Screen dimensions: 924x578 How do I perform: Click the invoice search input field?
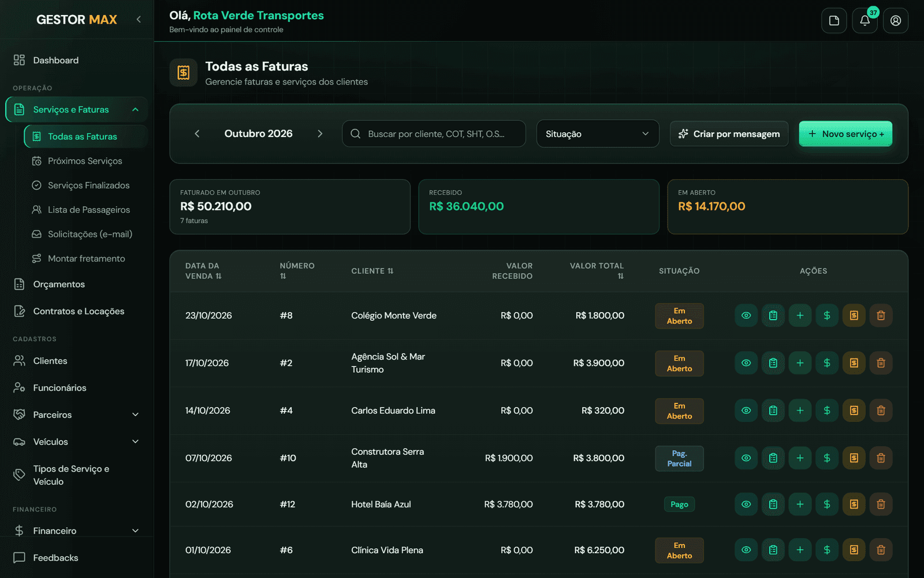(x=434, y=134)
